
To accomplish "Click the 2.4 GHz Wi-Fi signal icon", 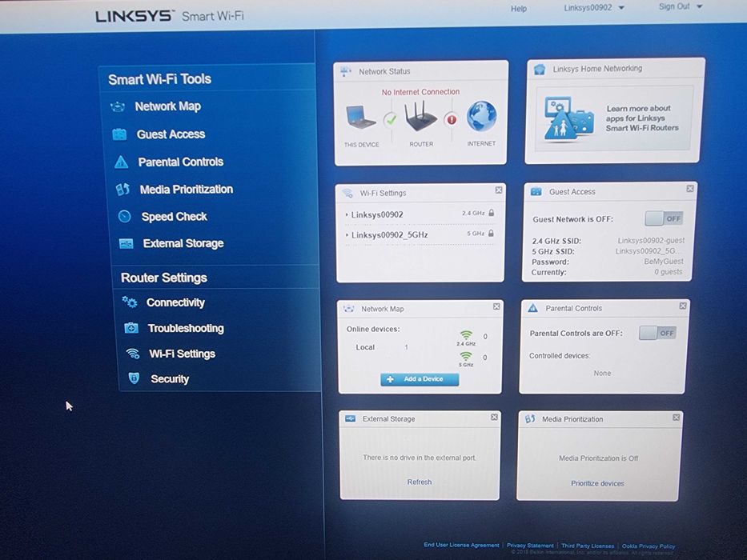I will click(x=466, y=336).
